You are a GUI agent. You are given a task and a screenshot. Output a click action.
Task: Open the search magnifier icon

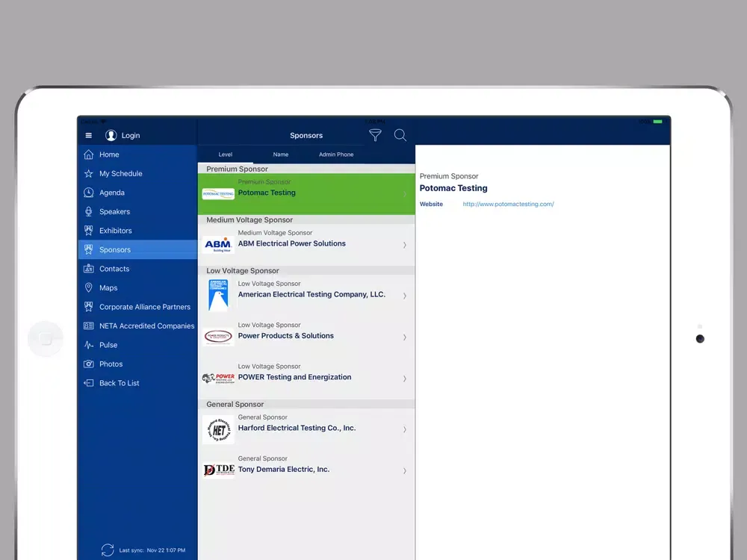pos(400,135)
